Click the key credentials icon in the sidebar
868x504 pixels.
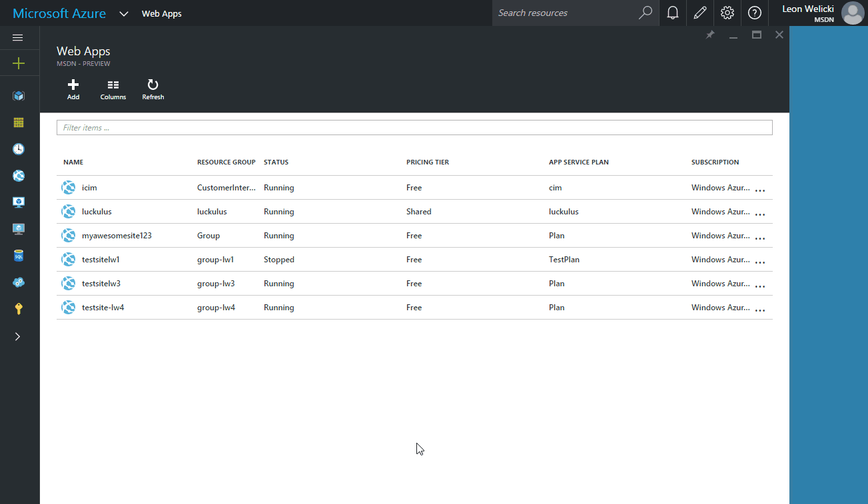(x=18, y=308)
